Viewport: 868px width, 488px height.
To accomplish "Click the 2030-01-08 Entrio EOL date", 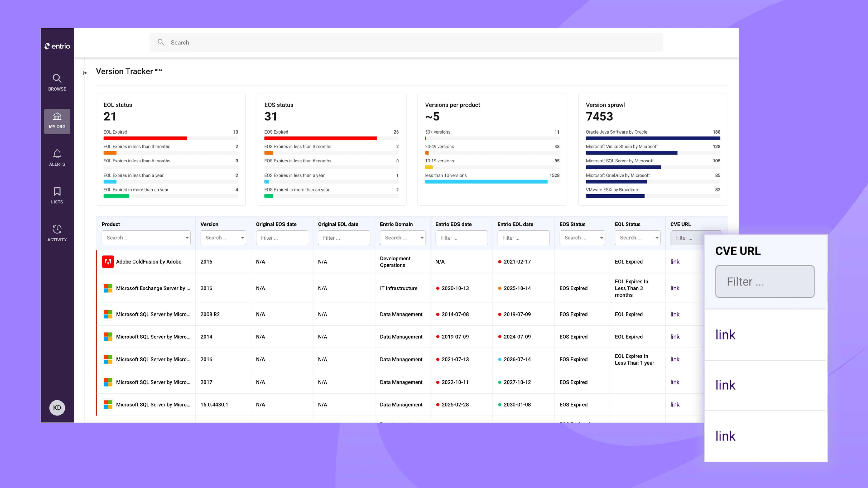I will click(517, 404).
